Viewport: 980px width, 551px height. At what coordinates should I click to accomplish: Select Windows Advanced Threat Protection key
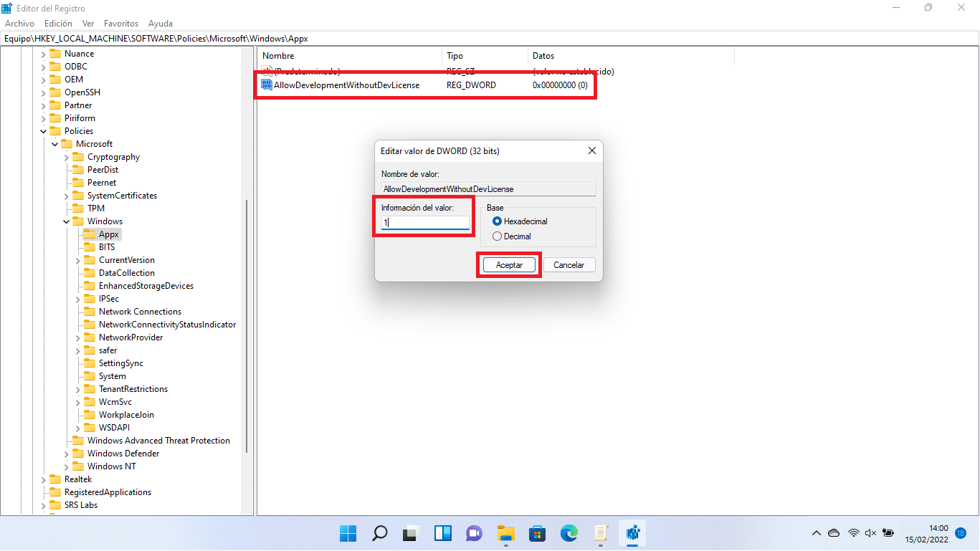tap(158, 441)
